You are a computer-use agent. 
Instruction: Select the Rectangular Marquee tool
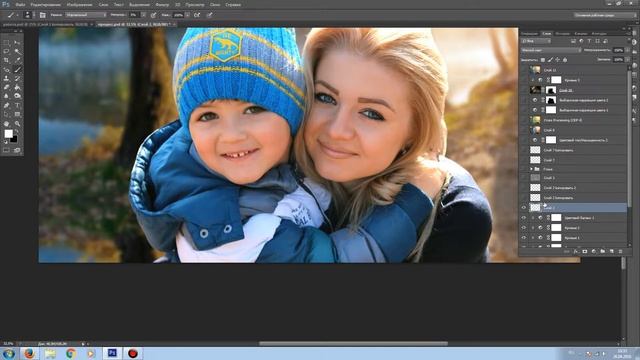[6, 42]
